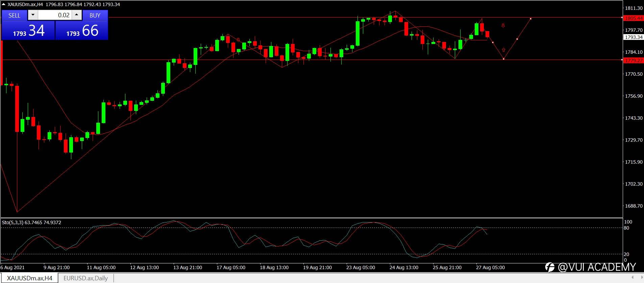This screenshot has width=644, height=283.
Task: Select the red 1805.44 price level label
Action: tap(634, 18)
